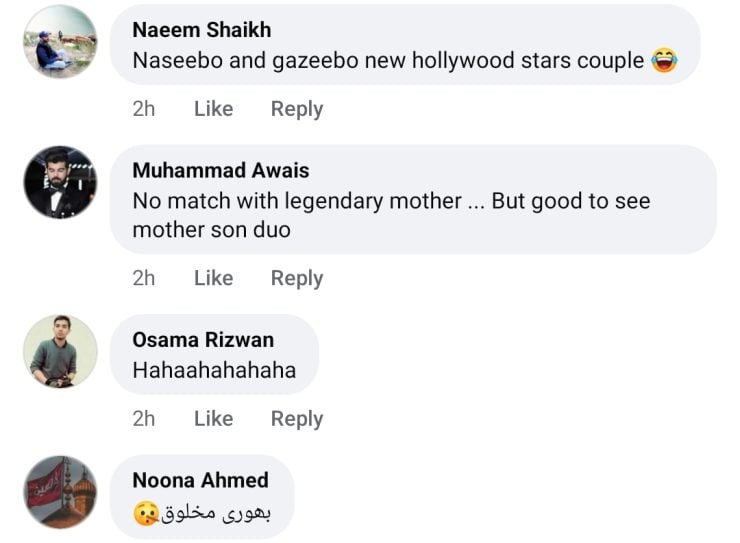Reply to Osama Rizwan's comment
740x543 pixels.
(x=297, y=419)
